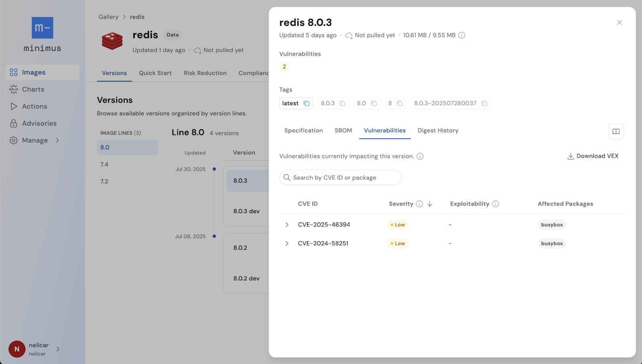Click the minimus logo icon
Screen dimensions: 642x364
click(43, 28)
